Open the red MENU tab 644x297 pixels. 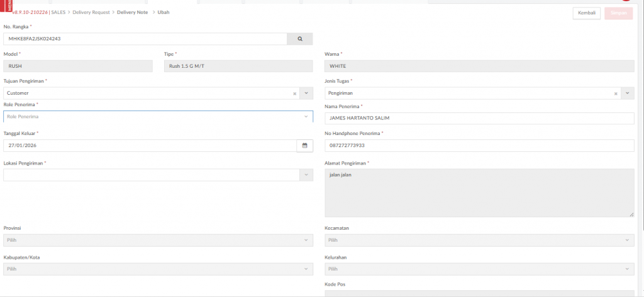pyautogui.click(x=8, y=7)
